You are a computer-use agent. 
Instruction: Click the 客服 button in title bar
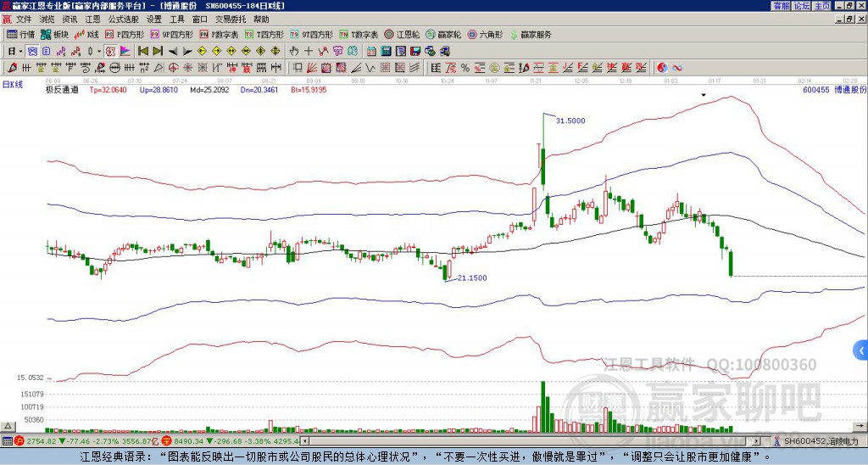point(781,6)
